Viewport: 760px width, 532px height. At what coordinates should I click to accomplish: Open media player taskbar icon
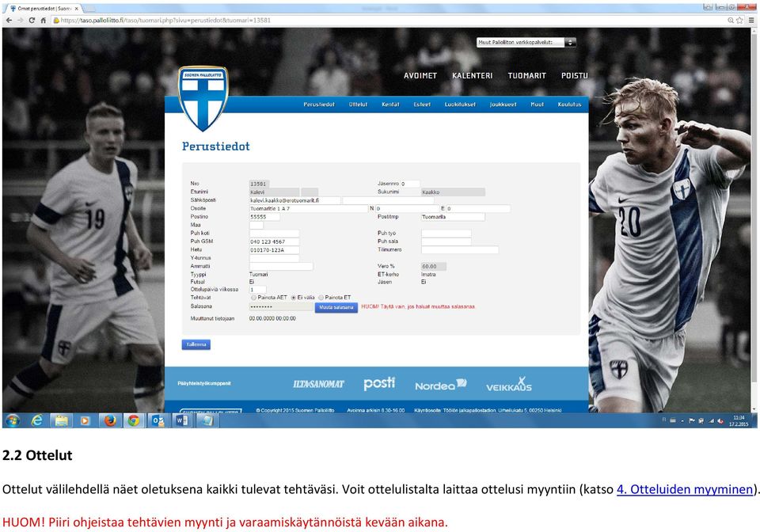[x=85, y=420]
